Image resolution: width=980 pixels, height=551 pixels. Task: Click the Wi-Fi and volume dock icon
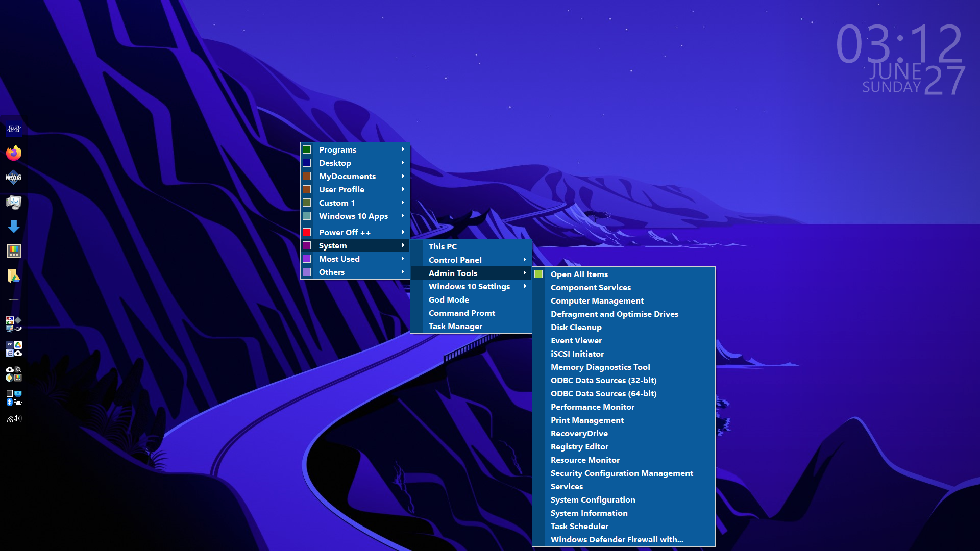tap(14, 419)
